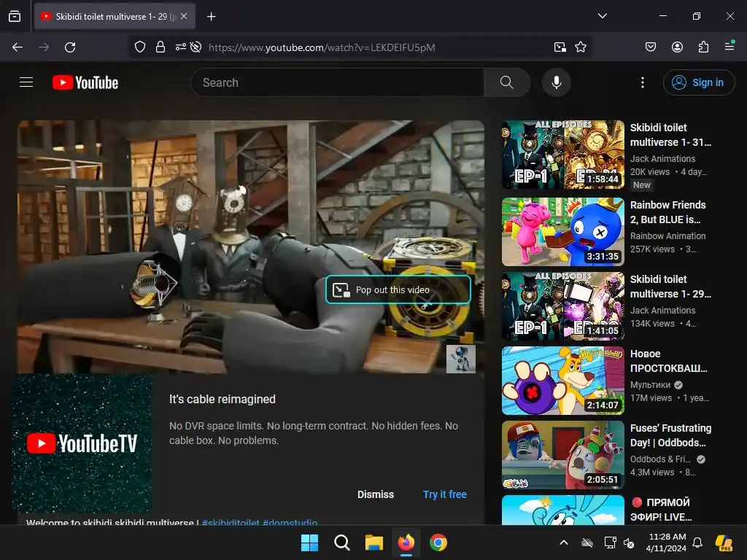The width and height of the screenshot is (747, 560).
Task: Click Rainbow Animation channel name
Action: [x=668, y=236]
